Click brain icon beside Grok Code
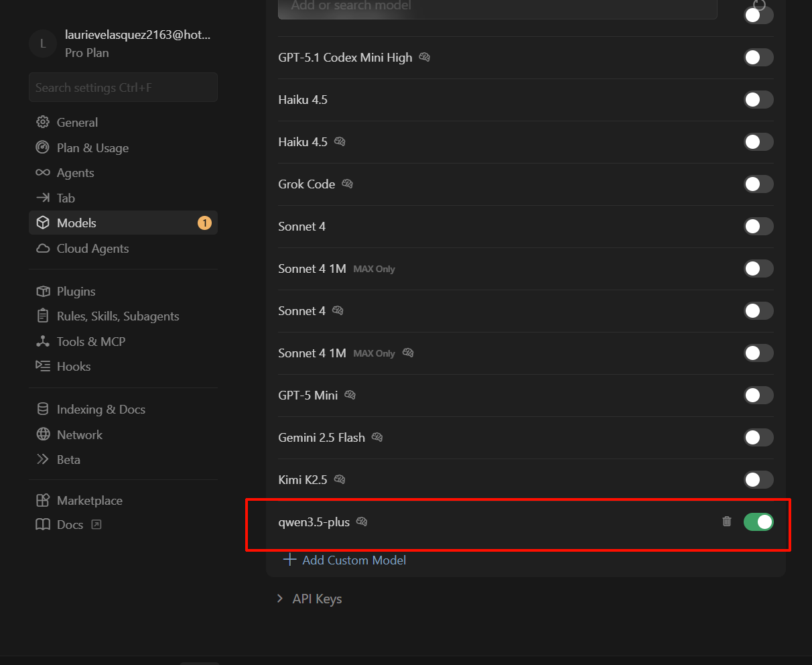Screen dimensions: 812x665 point(347,184)
